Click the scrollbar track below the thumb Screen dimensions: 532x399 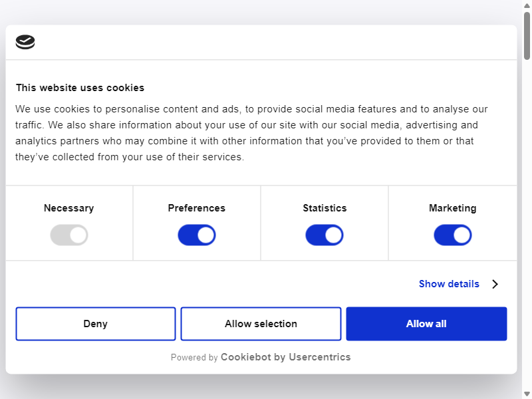click(527, 224)
